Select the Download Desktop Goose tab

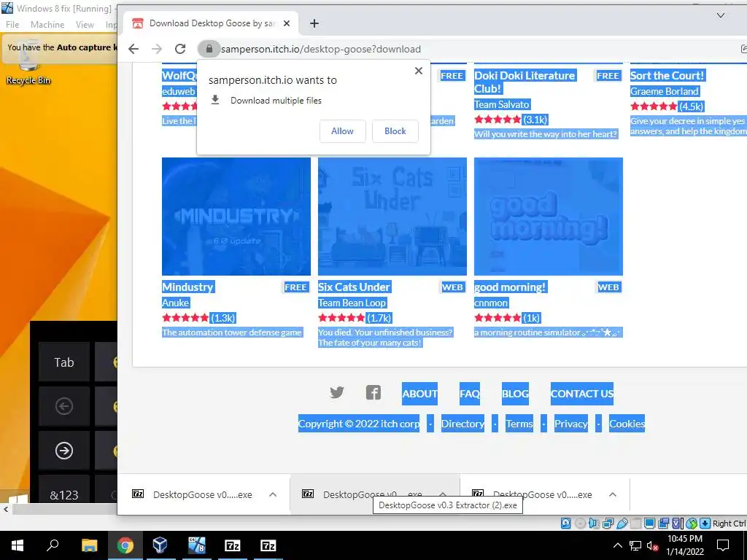tap(211, 23)
